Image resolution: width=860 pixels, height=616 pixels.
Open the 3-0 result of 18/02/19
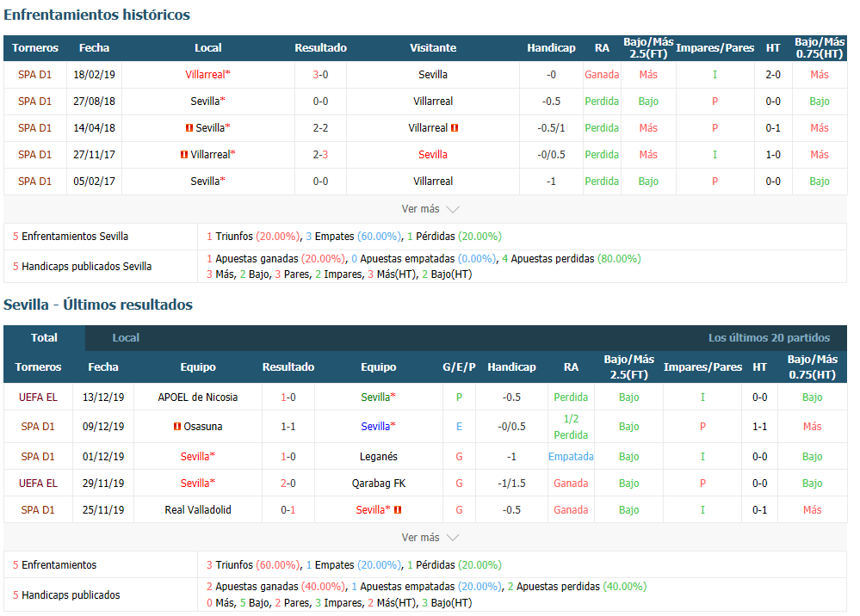point(320,75)
